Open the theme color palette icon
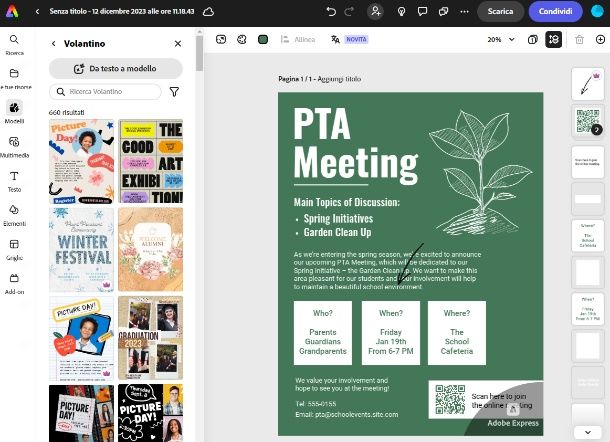Viewport: 610px width, 442px height. 242,39
